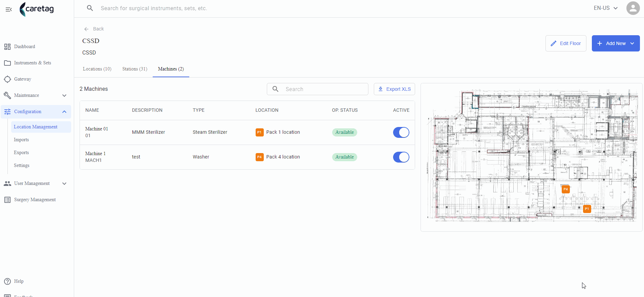
Task: Click the P1 marker on the floor plan
Action: [x=587, y=209]
